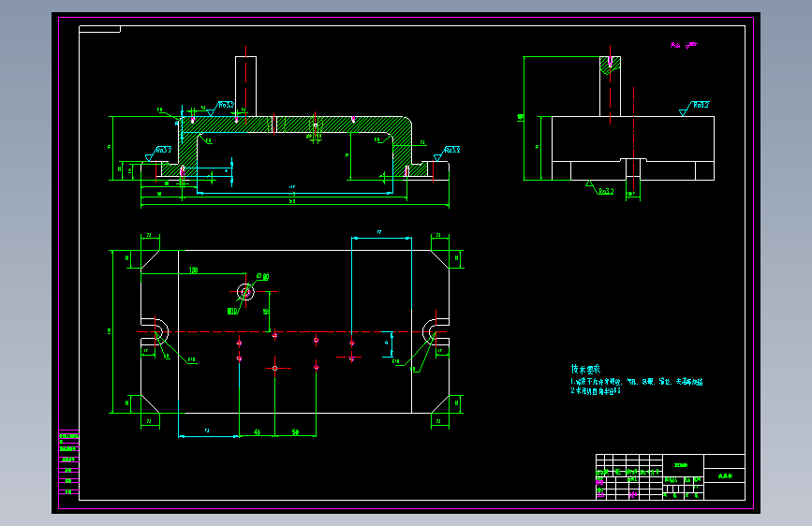Click the concentric circle hole in the plan view

point(245,292)
